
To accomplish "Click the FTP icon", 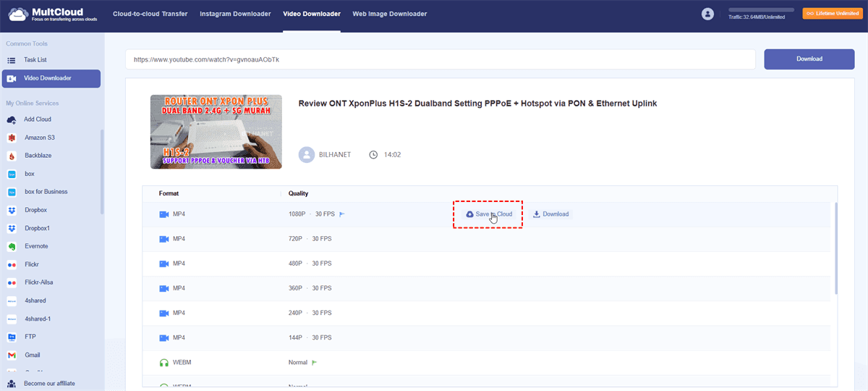I will click(12, 337).
